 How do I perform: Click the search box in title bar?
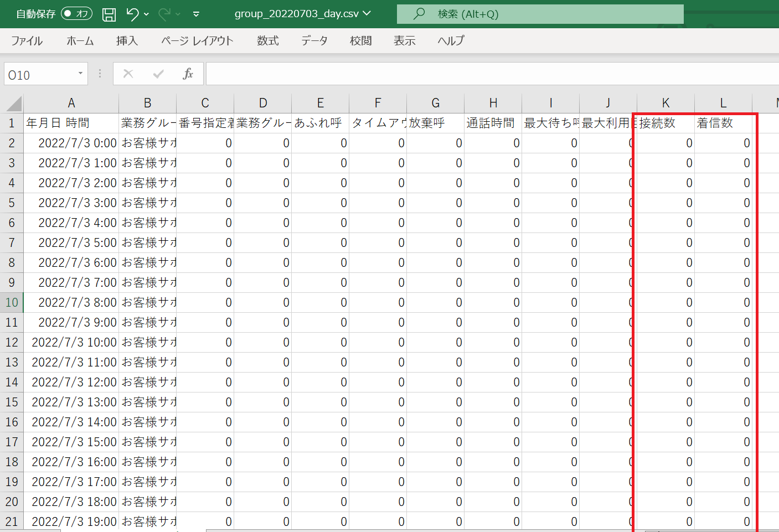(540, 14)
